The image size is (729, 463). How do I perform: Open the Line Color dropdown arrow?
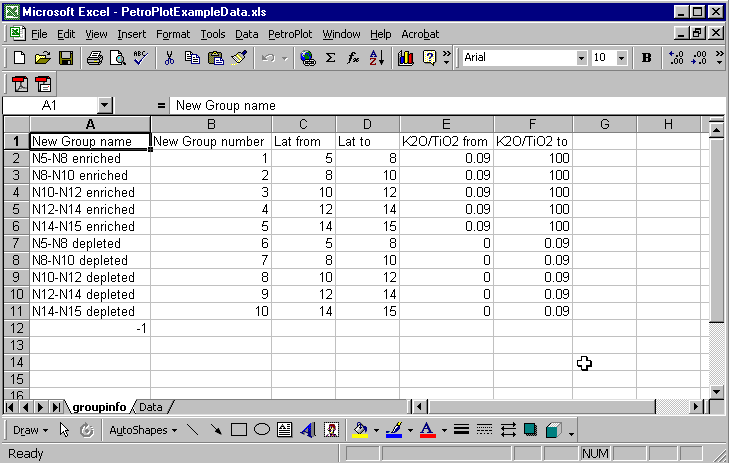(x=410, y=430)
